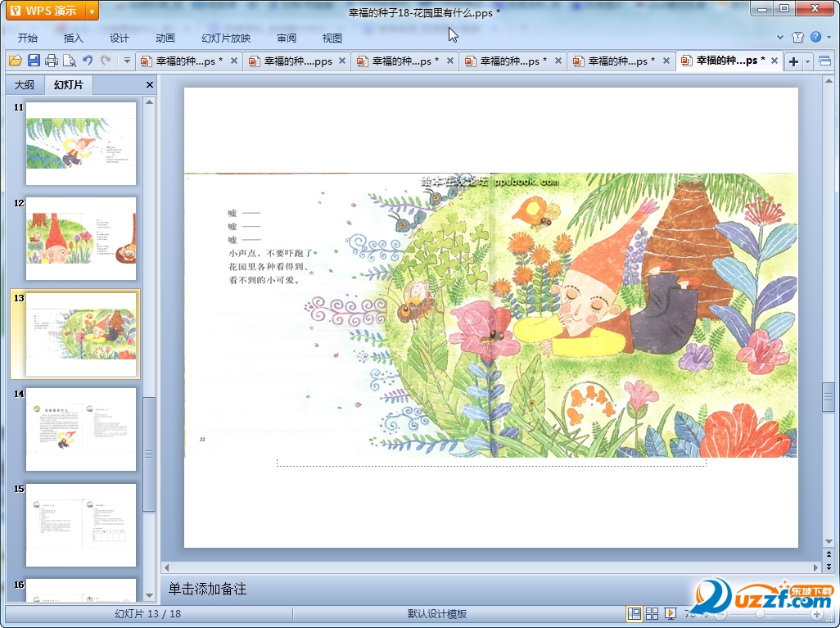This screenshot has height=628, width=840.
Task: Go to next slide with double-down arrow
Action: click(829, 567)
